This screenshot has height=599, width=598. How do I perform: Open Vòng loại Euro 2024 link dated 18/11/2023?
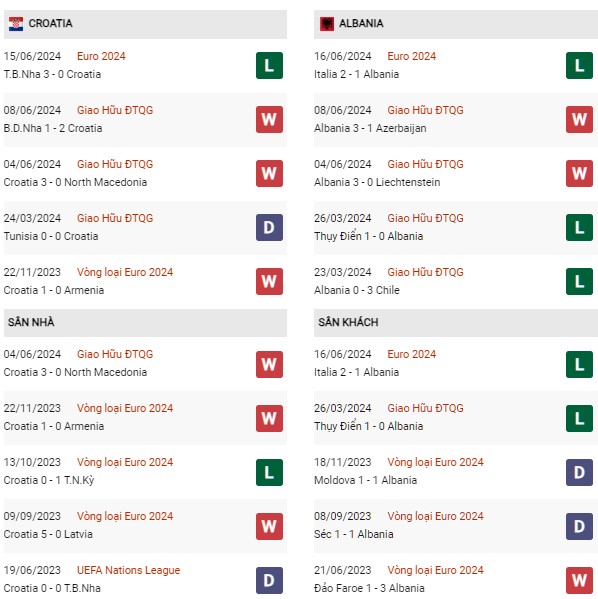435,462
